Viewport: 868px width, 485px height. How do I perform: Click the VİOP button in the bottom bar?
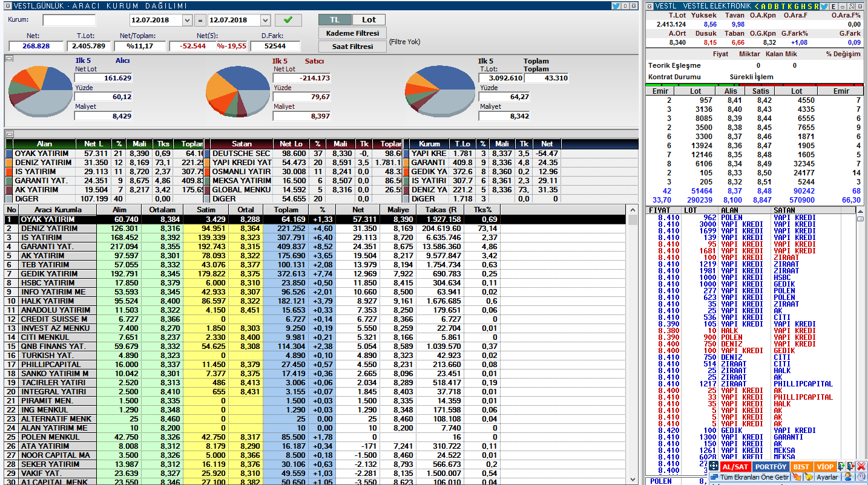point(825,467)
